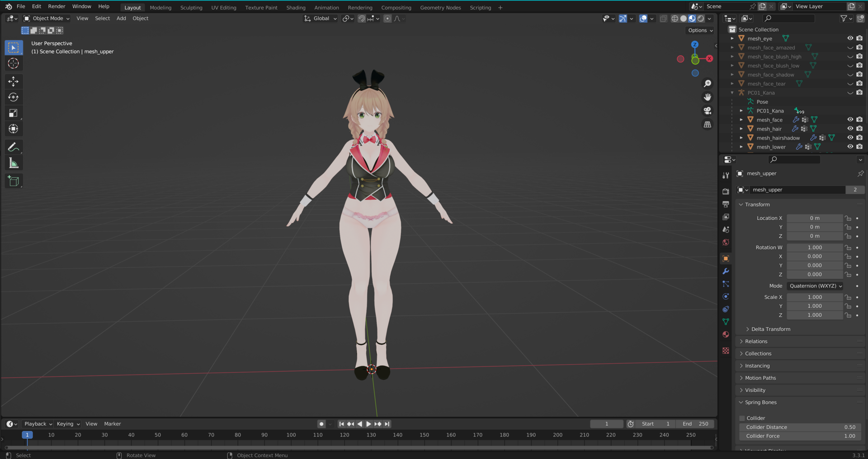Open the Output properties tab
Viewport: 868px width, 459px height.
726,204
